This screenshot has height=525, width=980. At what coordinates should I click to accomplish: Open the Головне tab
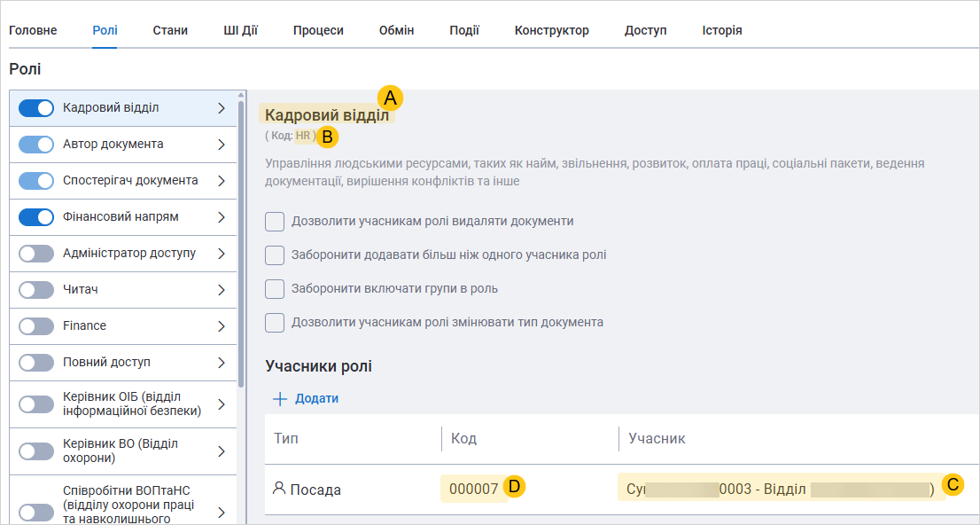[x=33, y=30]
